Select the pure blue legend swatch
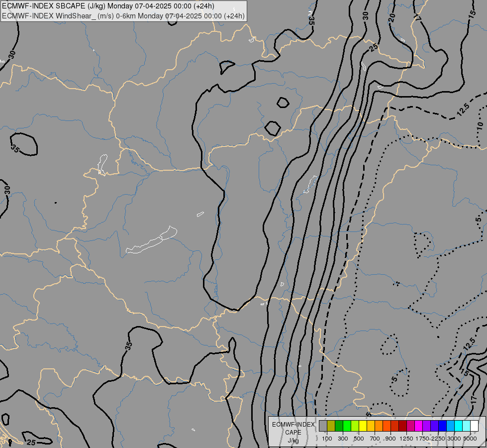The width and height of the screenshot is (487, 448). tap(443, 426)
